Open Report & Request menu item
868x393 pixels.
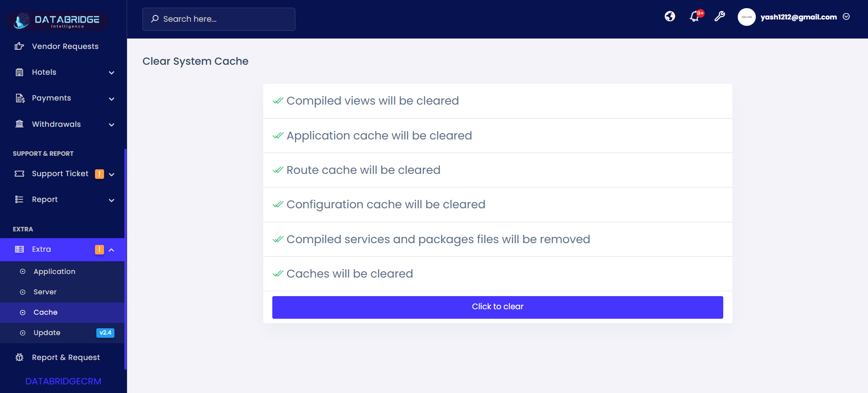62,357
